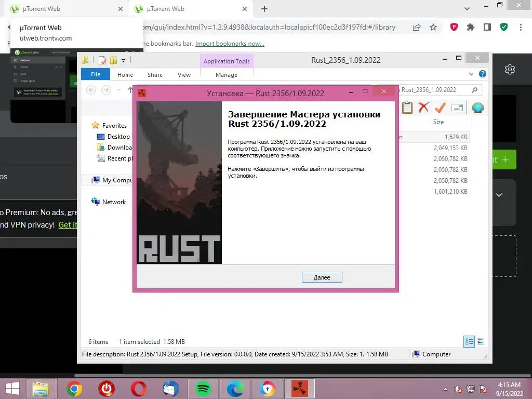Select Recent places in the navigation pane
This screenshot has height=399, width=532.
click(115, 158)
